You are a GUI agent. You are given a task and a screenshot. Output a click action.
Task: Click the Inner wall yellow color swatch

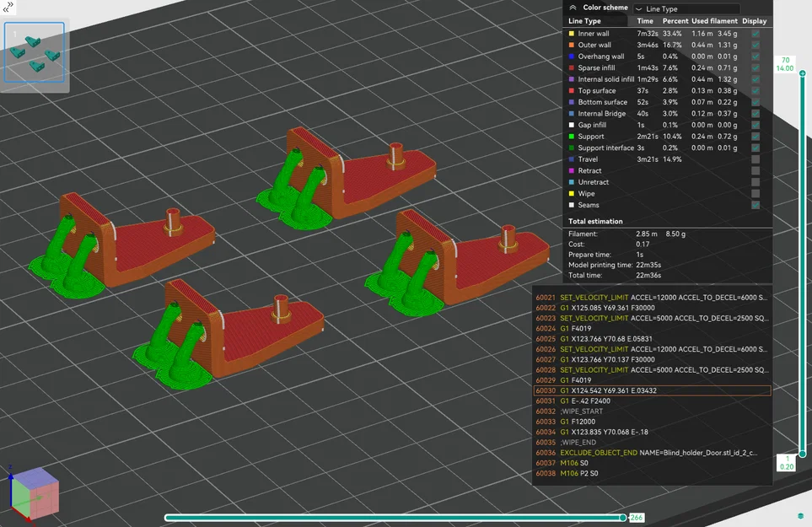pyautogui.click(x=572, y=34)
